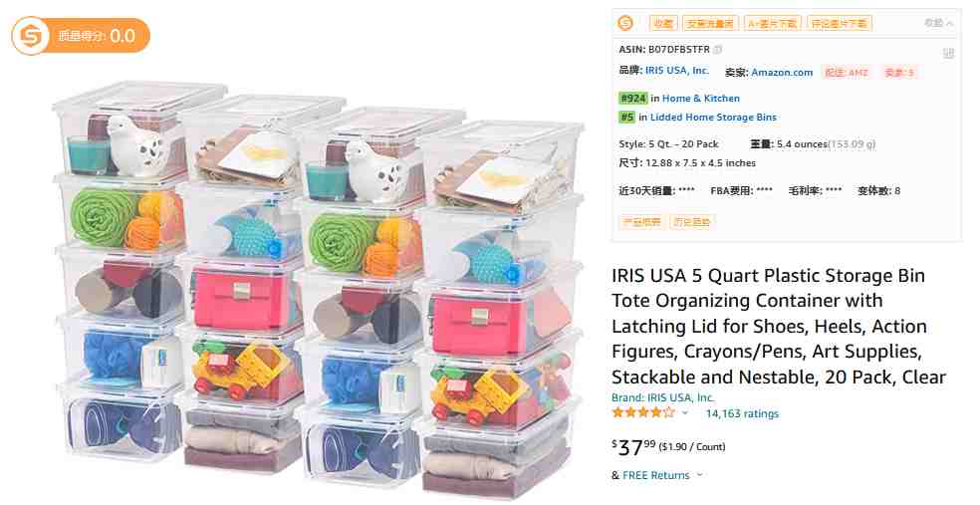Click the second orange button in panel header

click(710, 24)
